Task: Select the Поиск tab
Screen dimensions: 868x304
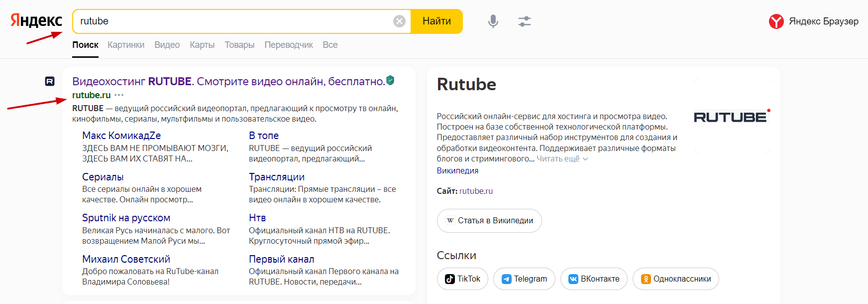Action: point(85,45)
